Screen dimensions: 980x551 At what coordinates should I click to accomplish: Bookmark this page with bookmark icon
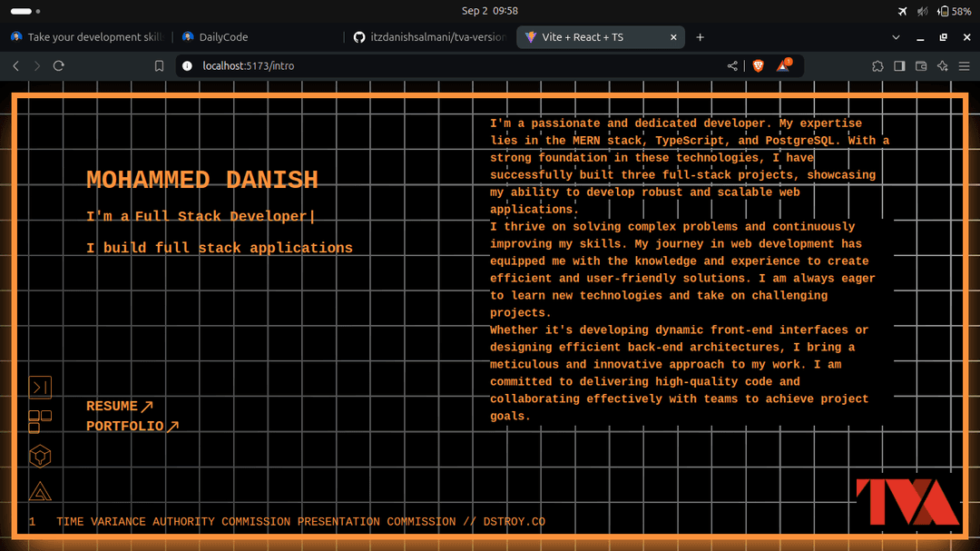[x=159, y=65]
